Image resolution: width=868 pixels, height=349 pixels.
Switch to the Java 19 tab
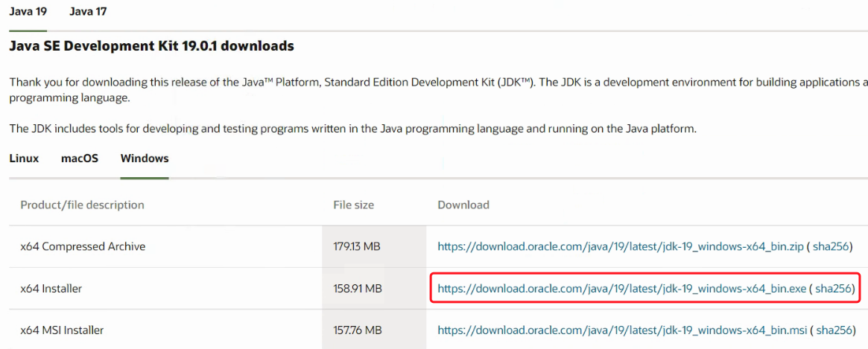(x=28, y=12)
